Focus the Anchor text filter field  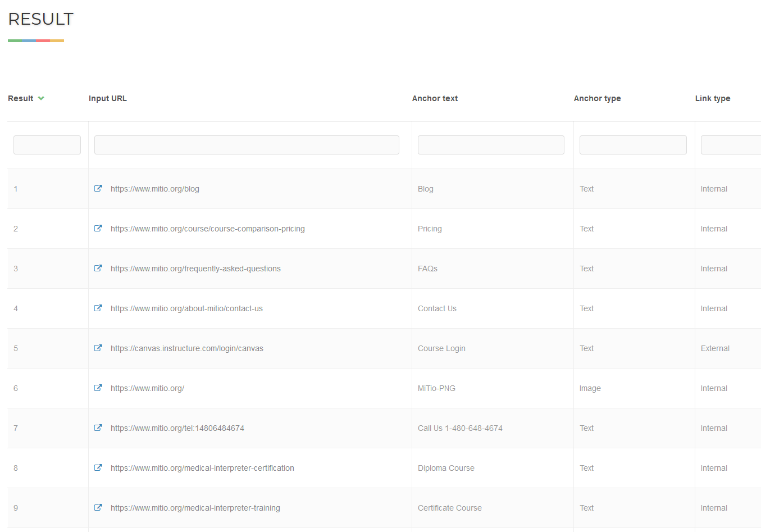coord(491,145)
